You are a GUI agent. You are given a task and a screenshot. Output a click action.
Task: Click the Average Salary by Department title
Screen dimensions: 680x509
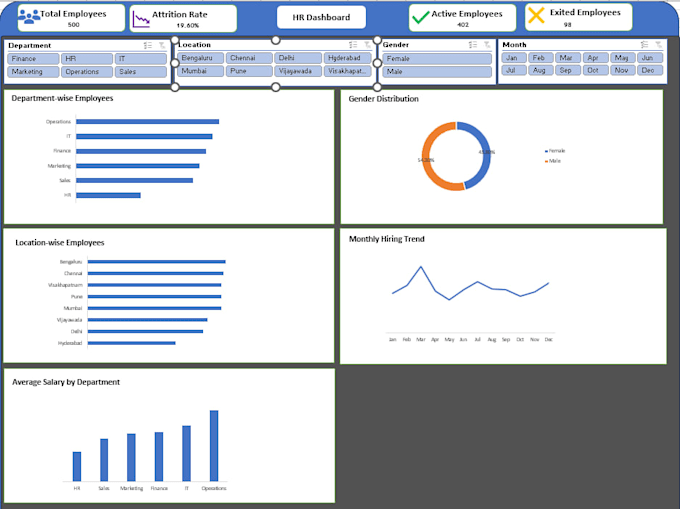tap(66, 382)
